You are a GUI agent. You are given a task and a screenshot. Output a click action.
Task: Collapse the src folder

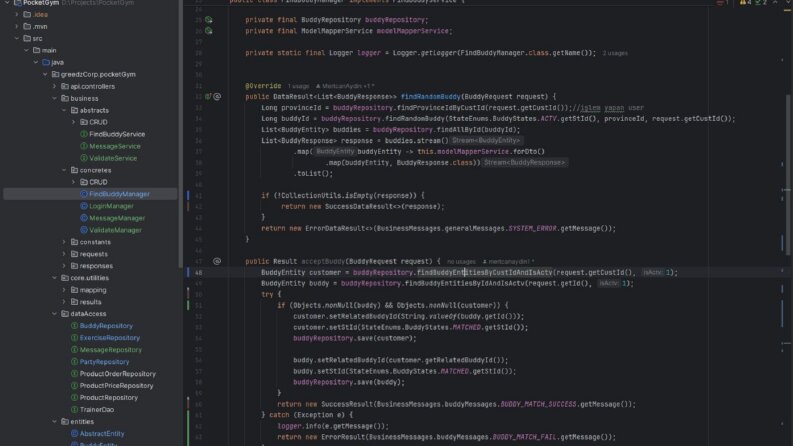click(x=17, y=38)
